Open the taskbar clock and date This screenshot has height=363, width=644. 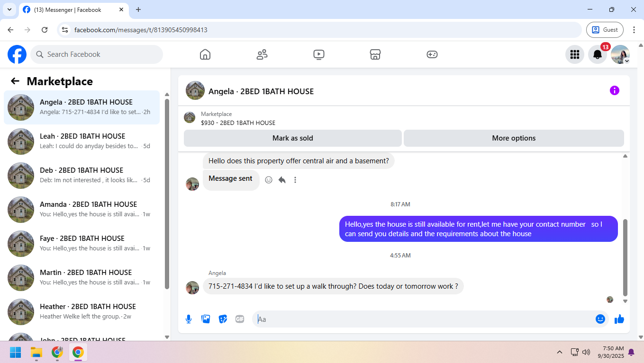point(610,352)
